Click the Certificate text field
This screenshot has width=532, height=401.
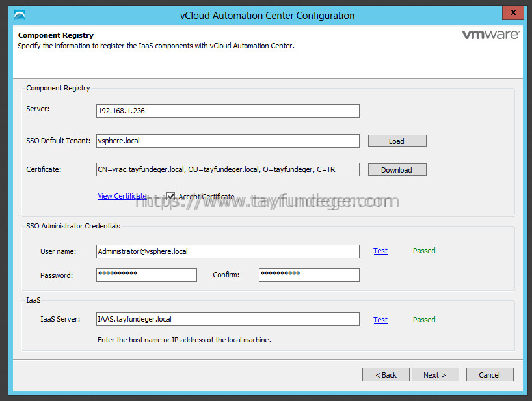pyautogui.click(x=228, y=169)
